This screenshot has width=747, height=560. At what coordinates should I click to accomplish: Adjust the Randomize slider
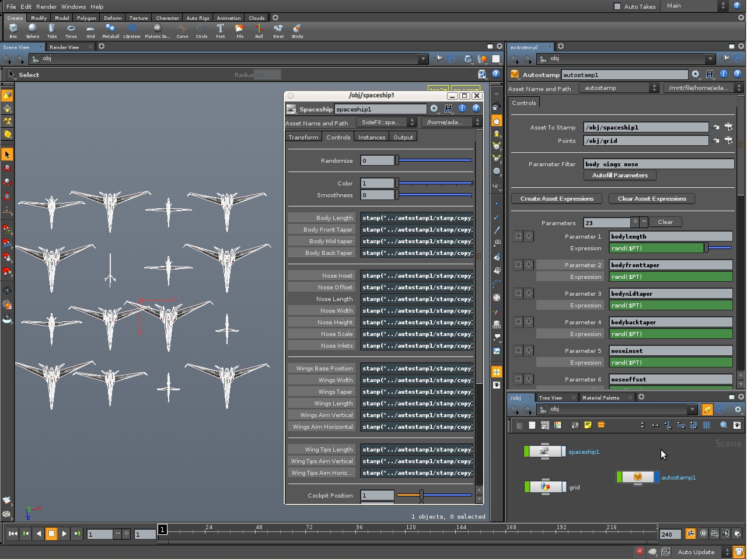click(434, 160)
